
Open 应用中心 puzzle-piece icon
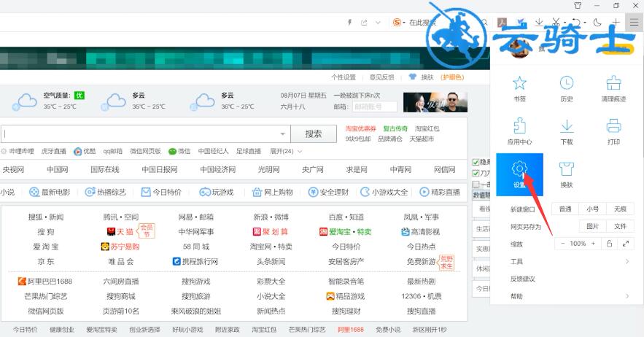[x=519, y=125]
